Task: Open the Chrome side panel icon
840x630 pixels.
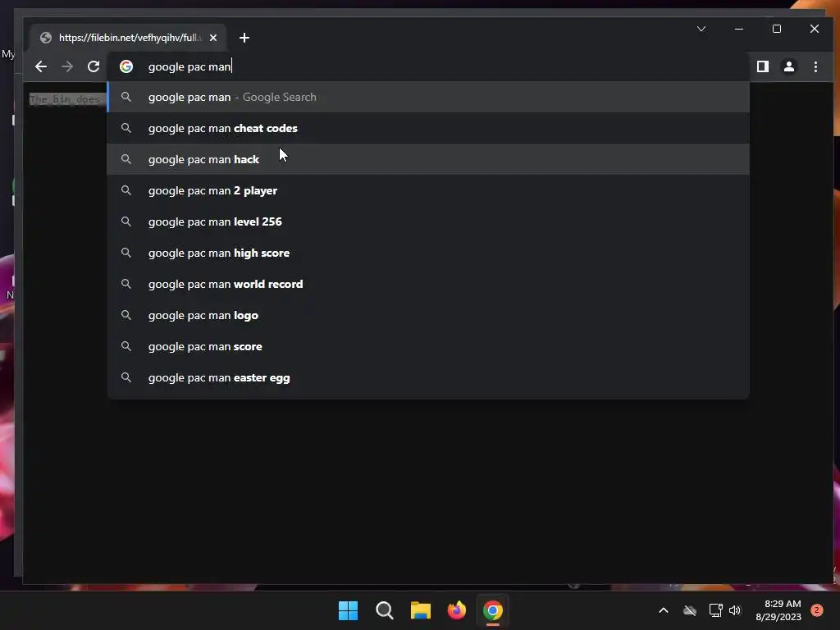Action: pos(763,66)
